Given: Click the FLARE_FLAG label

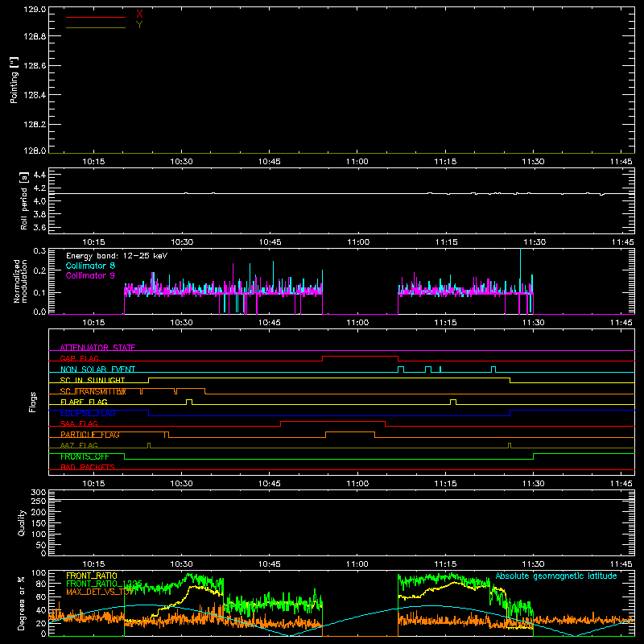Looking at the screenshot, I should click(84, 402).
